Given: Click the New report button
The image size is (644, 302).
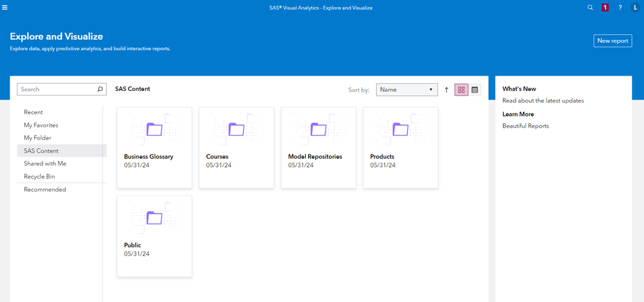Looking at the screenshot, I should pos(613,41).
